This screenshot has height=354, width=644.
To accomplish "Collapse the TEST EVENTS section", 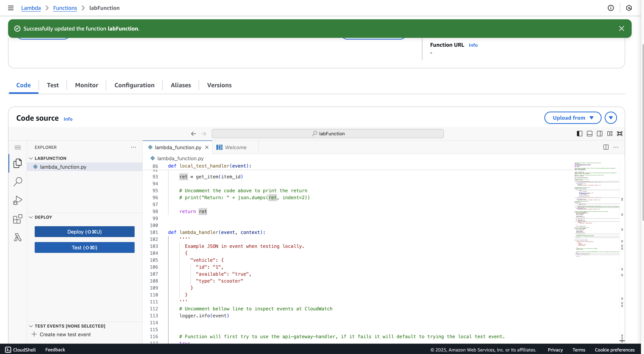I will coord(31,326).
